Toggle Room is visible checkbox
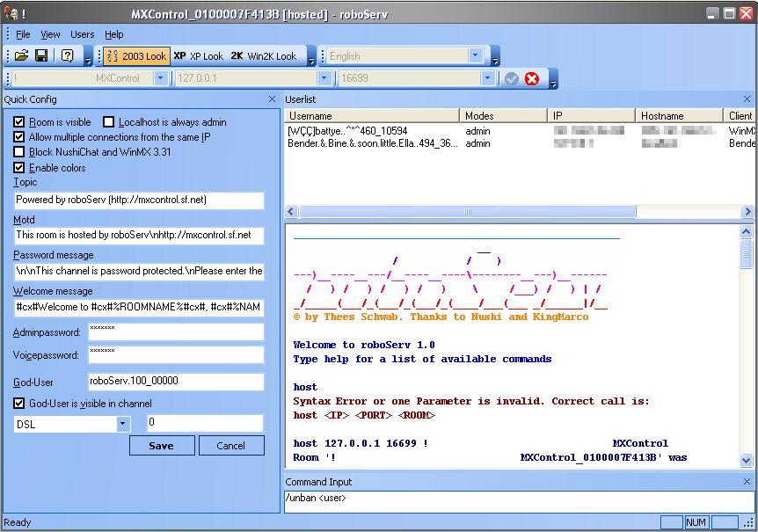The width and height of the screenshot is (758, 532). click(x=18, y=121)
